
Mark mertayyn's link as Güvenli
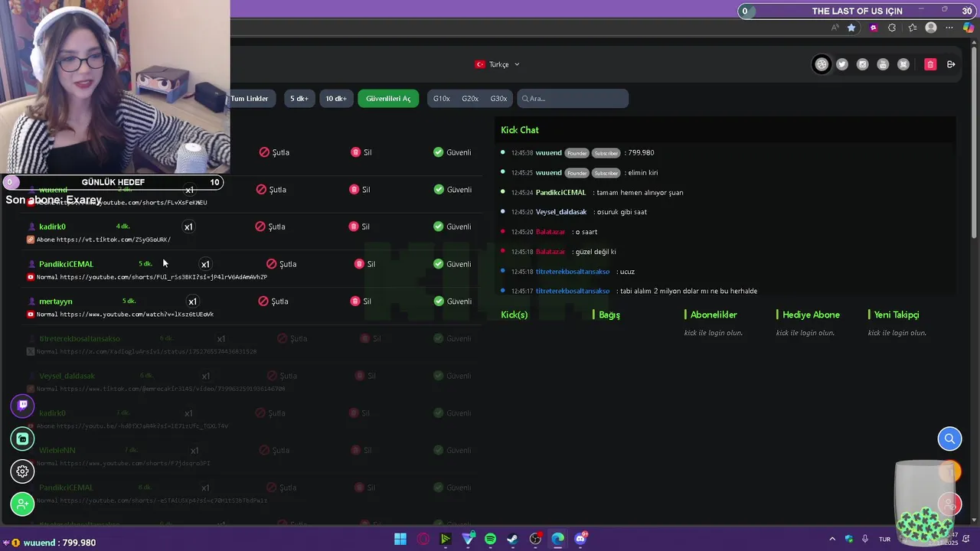point(452,302)
